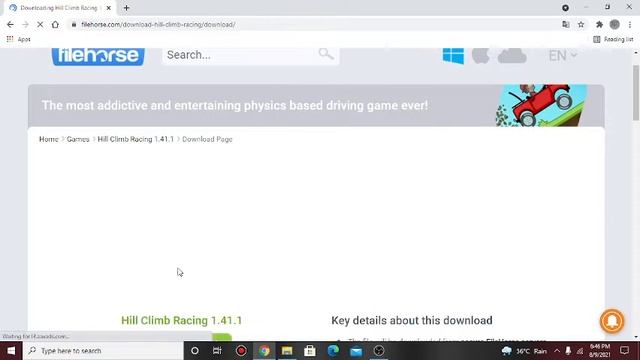The width and height of the screenshot is (640, 360).
Task: Click the Chrome media control circle icon
Action: point(565,8)
